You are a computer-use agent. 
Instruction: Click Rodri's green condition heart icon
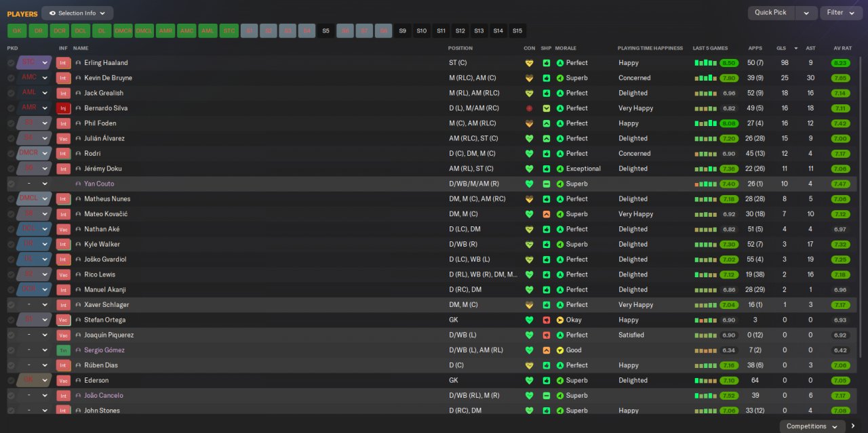tap(530, 154)
